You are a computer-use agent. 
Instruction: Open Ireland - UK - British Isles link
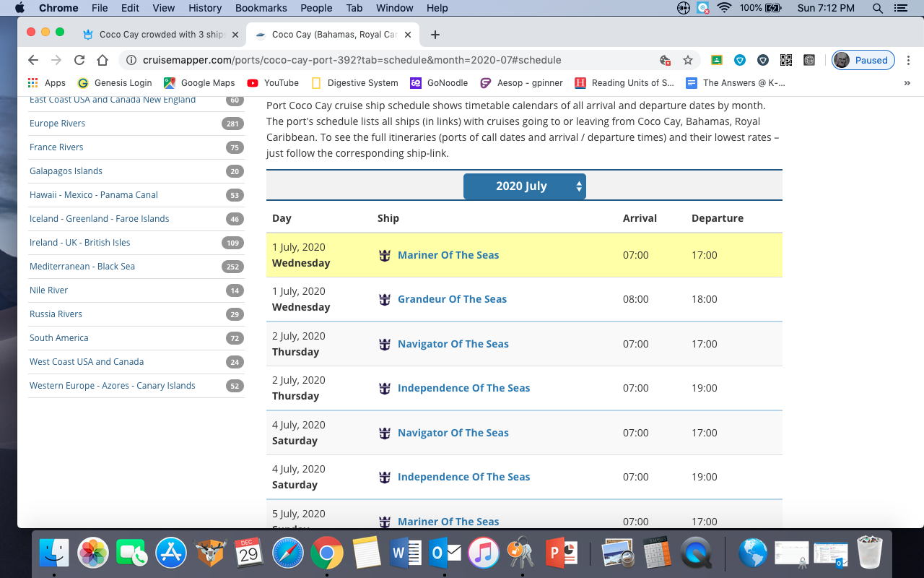pyautogui.click(x=80, y=243)
